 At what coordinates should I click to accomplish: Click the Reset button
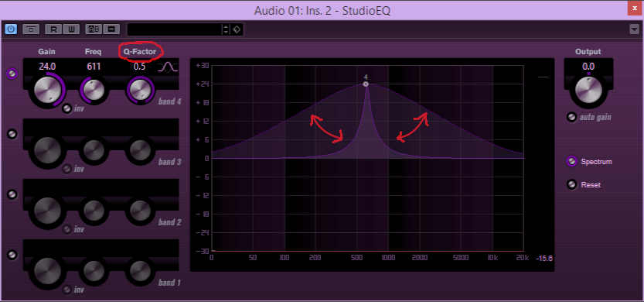tap(571, 185)
